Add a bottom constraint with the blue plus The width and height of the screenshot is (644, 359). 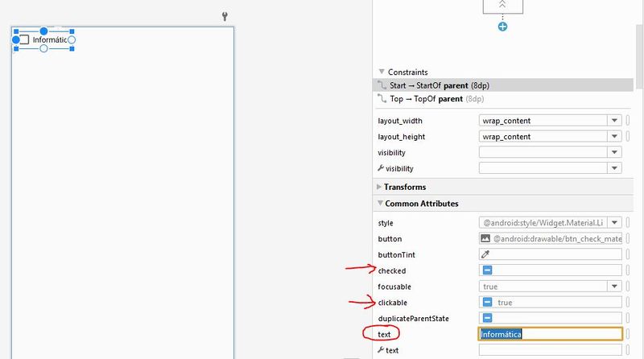click(x=502, y=27)
